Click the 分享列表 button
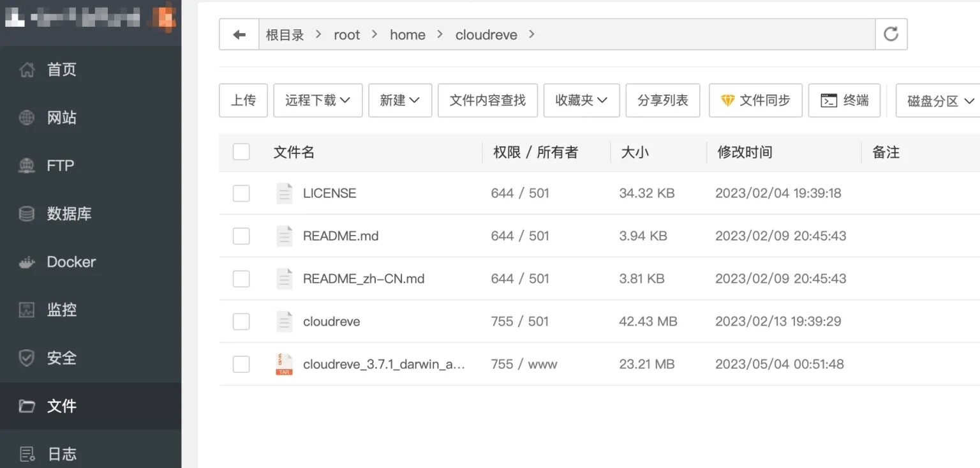This screenshot has width=980, height=468. [663, 100]
